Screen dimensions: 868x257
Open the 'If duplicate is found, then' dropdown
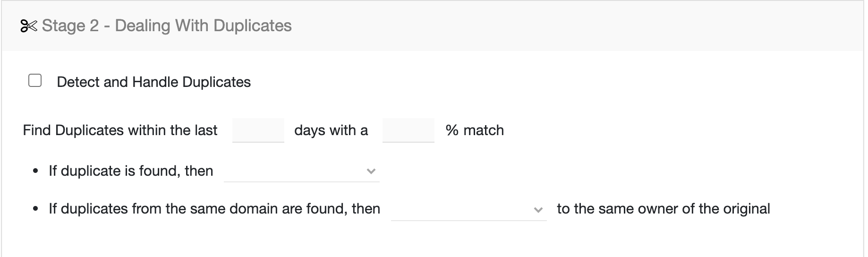tap(302, 171)
